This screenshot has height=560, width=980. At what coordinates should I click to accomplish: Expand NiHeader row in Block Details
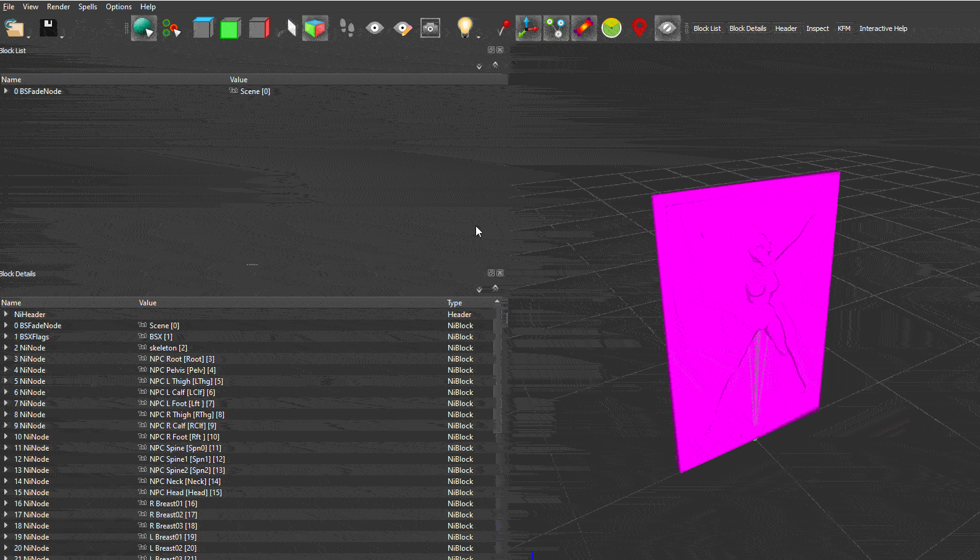click(x=6, y=314)
